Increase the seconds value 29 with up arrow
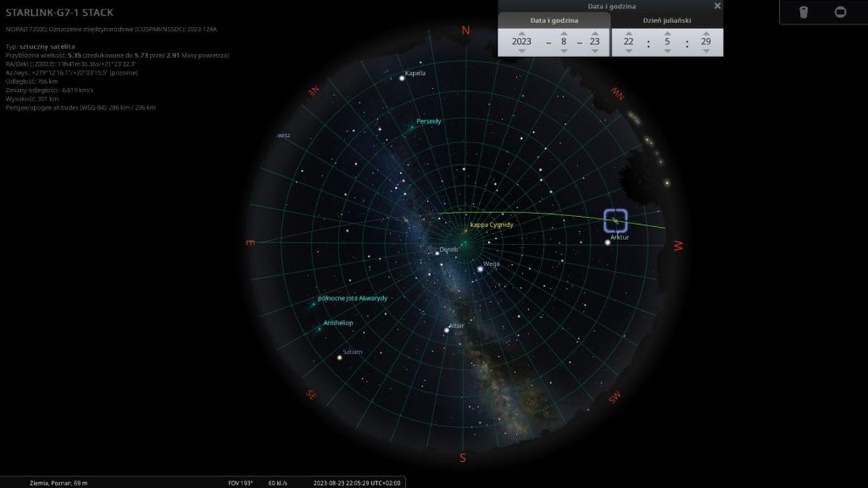868x488 pixels. (705, 33)
